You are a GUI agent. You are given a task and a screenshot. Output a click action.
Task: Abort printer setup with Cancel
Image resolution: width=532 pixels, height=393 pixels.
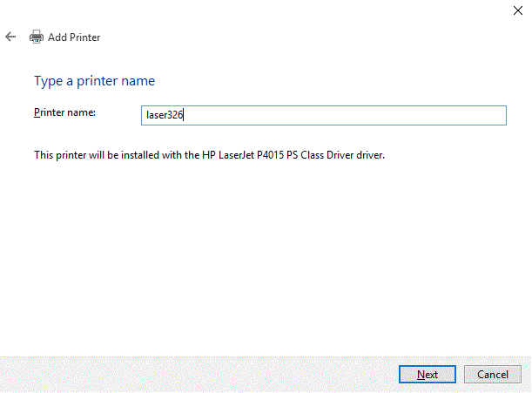pyautogui.click(x=493, y=375)
